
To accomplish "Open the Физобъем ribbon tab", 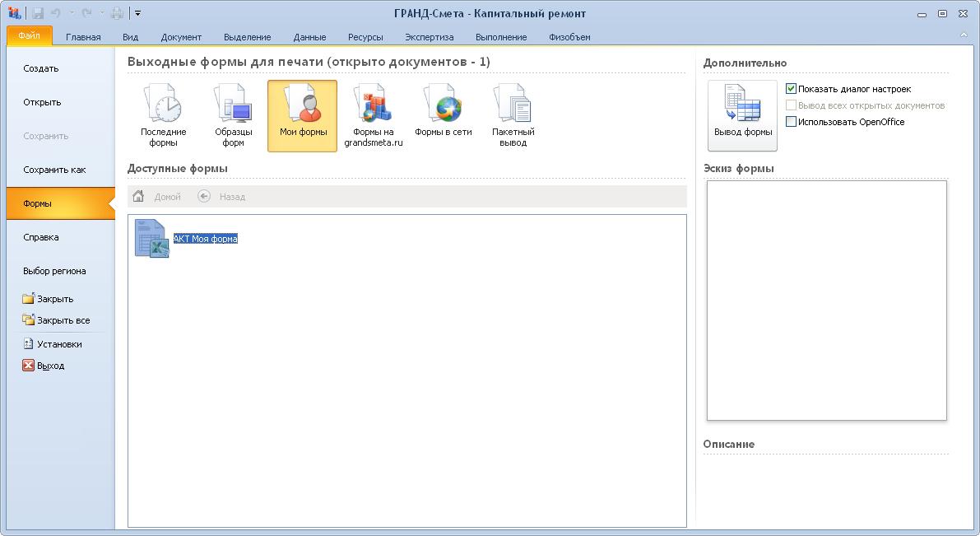I will (x=569, y=37).
